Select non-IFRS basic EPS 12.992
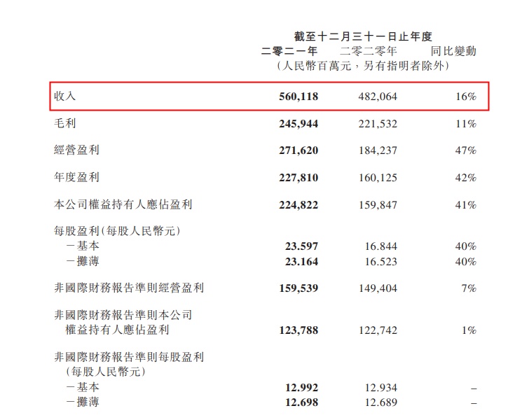 pos(301,388)
